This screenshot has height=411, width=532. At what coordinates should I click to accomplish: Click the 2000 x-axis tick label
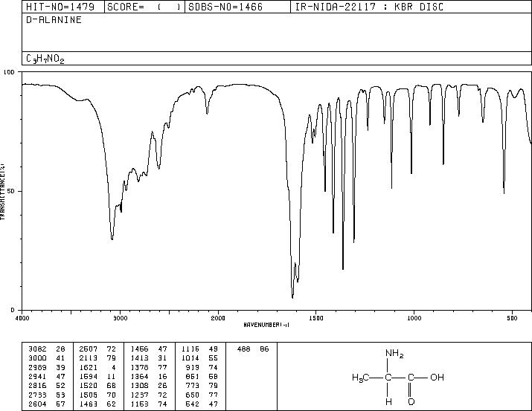(218, 318)
